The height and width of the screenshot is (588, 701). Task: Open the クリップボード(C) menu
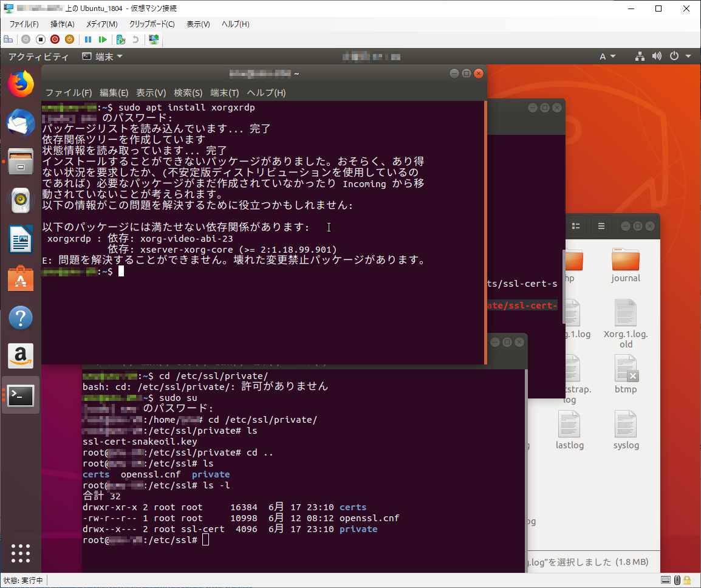pos(152,24)
